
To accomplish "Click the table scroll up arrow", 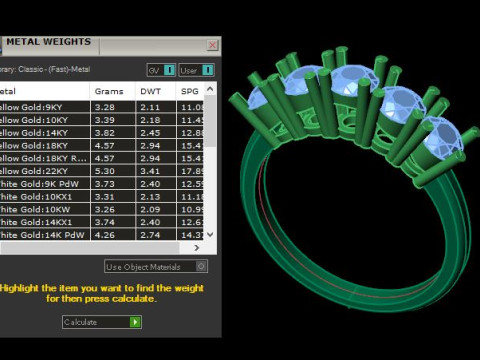I will (210, 89).
